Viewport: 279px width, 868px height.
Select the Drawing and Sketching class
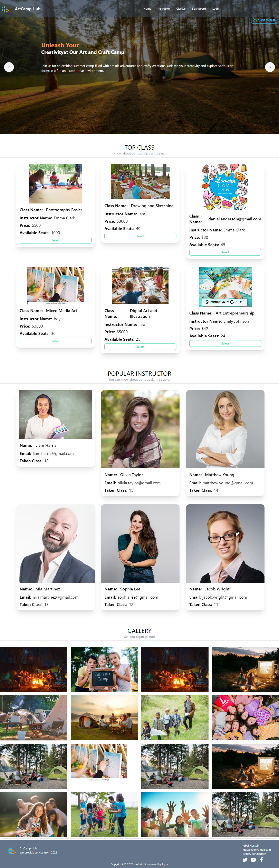[x=140, y=236]
